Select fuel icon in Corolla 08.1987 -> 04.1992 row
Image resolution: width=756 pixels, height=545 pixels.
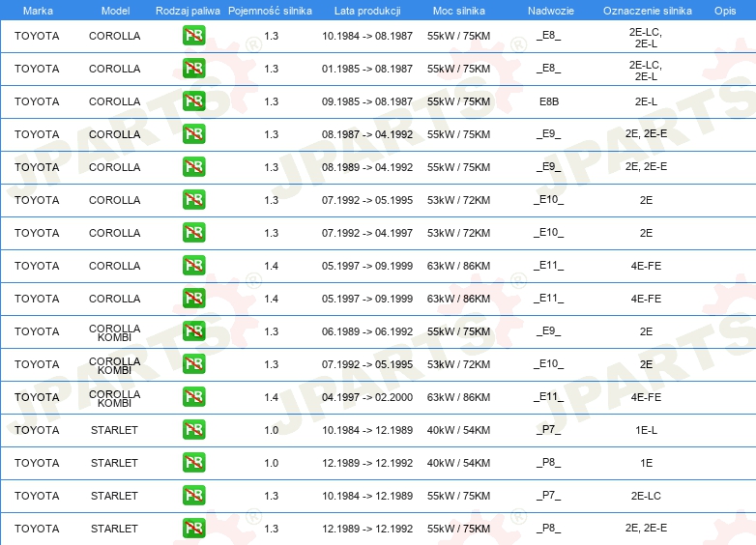pyautogui.click(x=193, y=134)
